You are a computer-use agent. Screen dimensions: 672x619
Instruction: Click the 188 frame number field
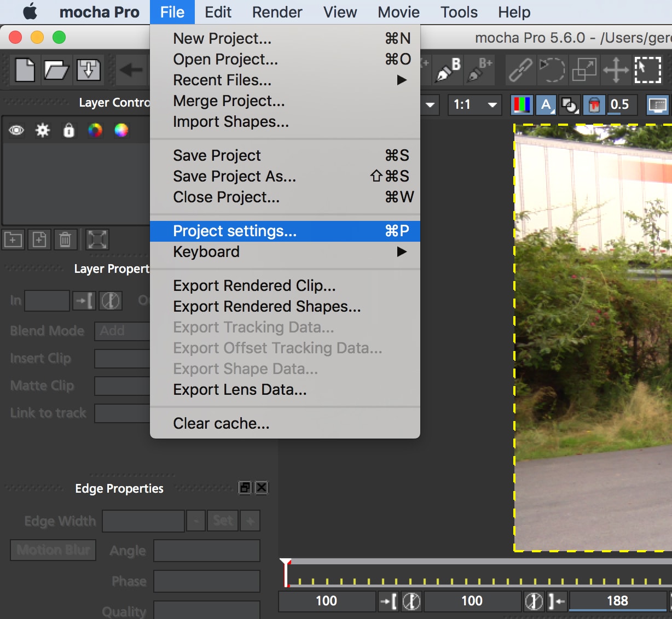(617, 601)
